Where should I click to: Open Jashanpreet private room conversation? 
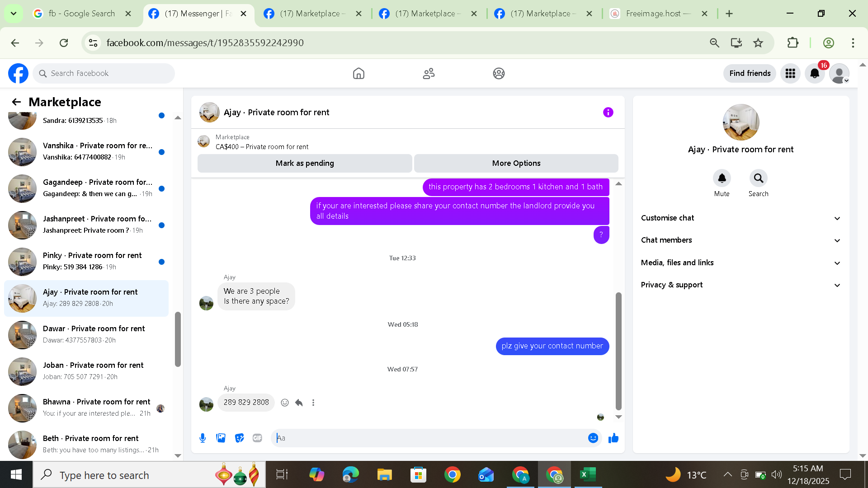click(86, 225)
